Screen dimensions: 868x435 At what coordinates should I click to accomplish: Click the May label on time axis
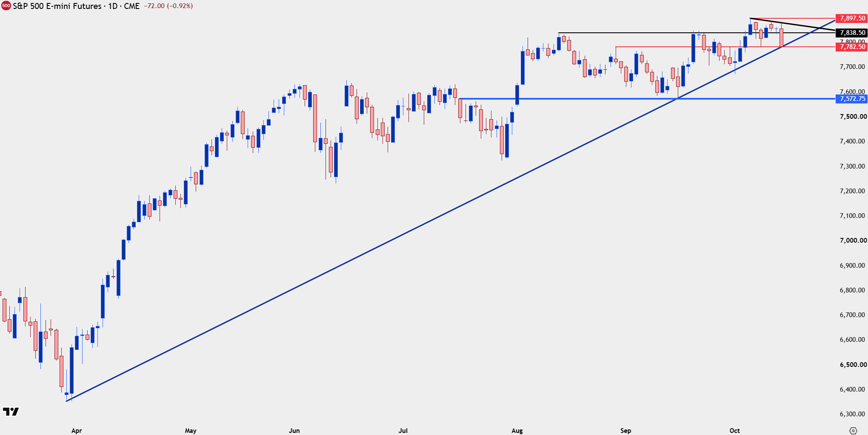pos(191,431)
